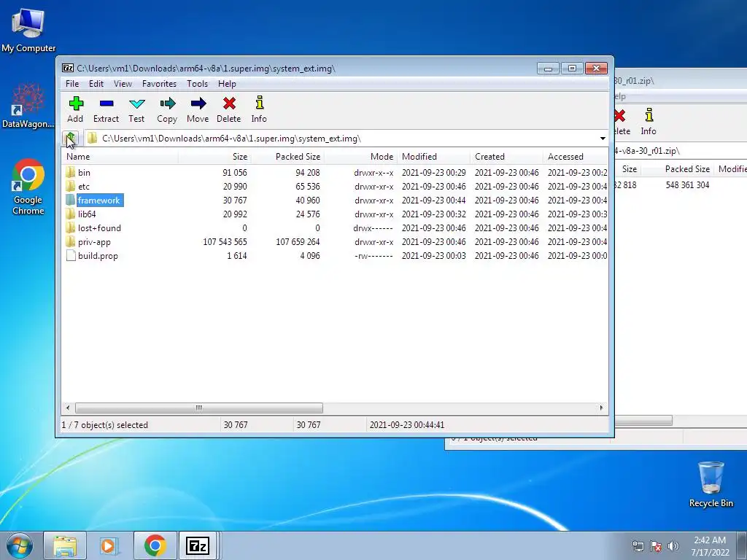Open Google Chrome desktop shortcut
The width and height of the screenshot is (747, 560).
[x=28, y=187]
